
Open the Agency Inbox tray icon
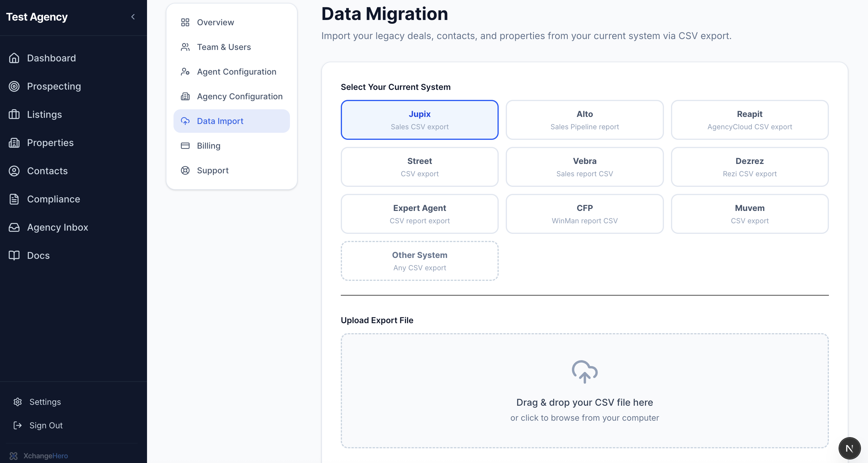(14, 227)
